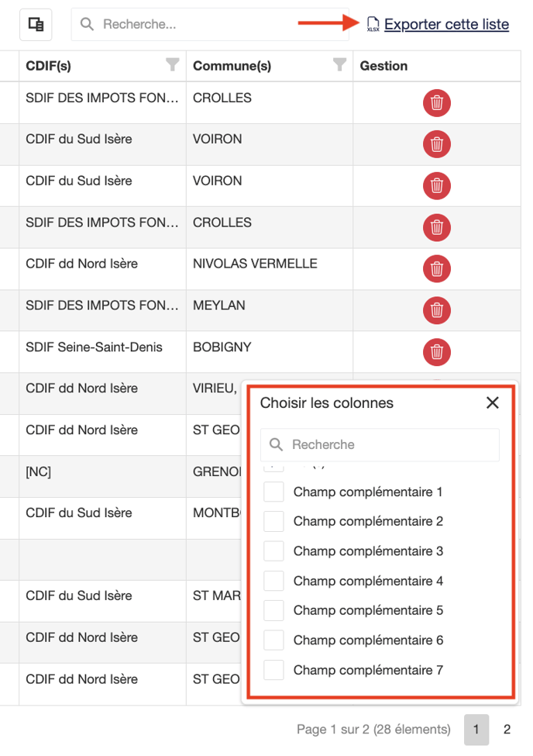Enable the Champ complémentaire 4 column
Image resolution: width=533 pixels, height=756 pixels.
pos(273,581)
